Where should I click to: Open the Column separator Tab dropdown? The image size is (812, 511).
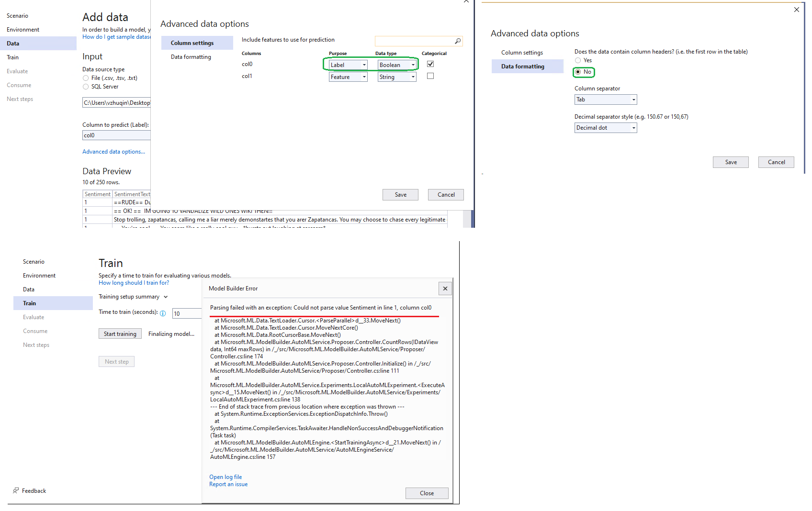point(606,100)
